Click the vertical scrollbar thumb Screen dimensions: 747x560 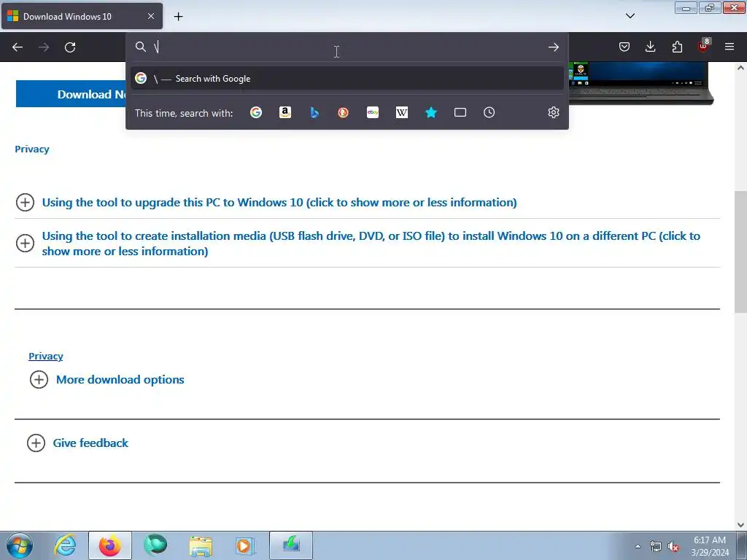pyautogui.click(x=741, y=252)
